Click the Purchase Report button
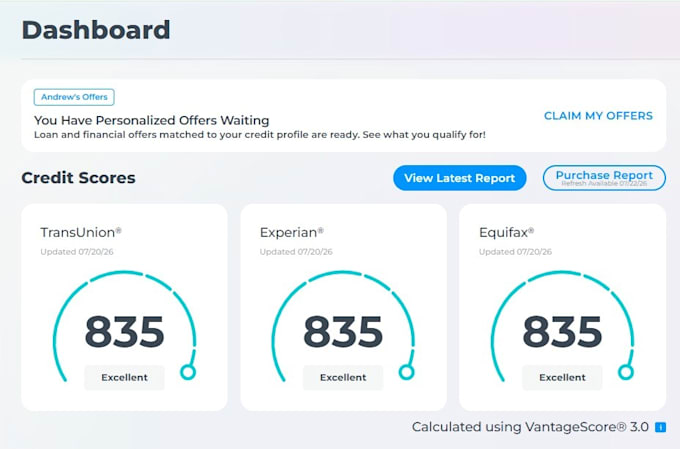 (x=604, y=178)
